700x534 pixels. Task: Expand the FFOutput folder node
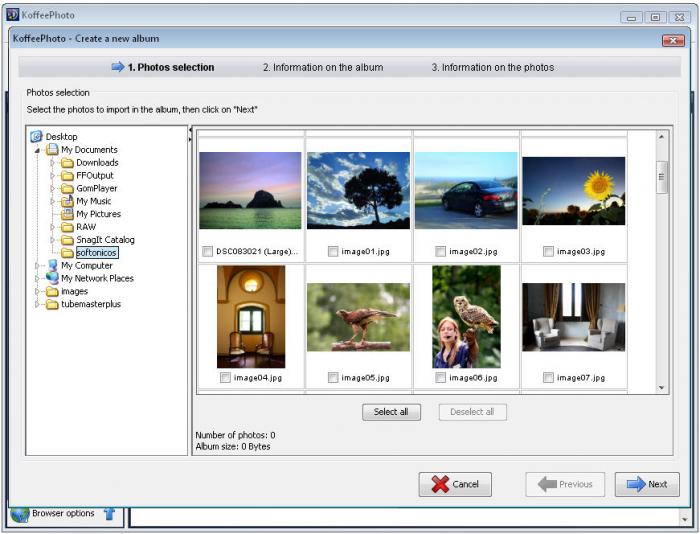(x=52, y=175)
